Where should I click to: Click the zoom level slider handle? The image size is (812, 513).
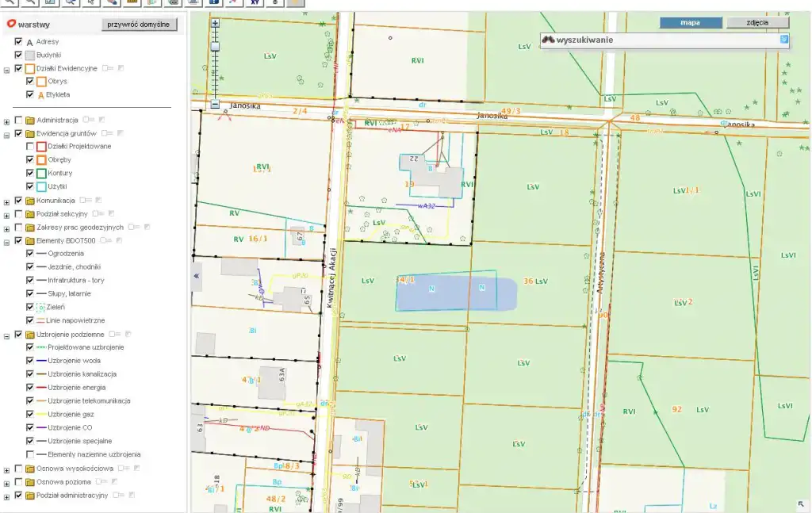(x=215, y=47)
